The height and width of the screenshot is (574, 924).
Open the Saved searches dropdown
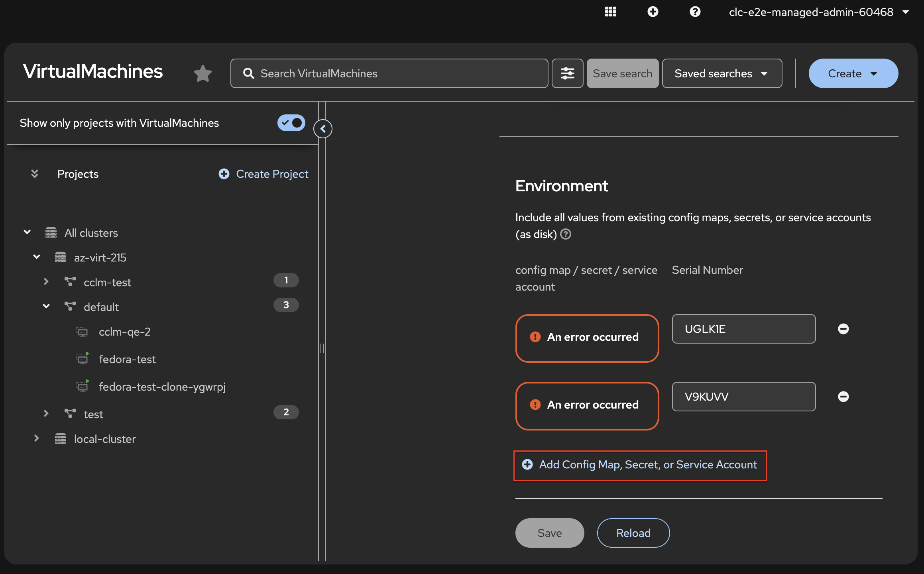(x=722, y=73)
